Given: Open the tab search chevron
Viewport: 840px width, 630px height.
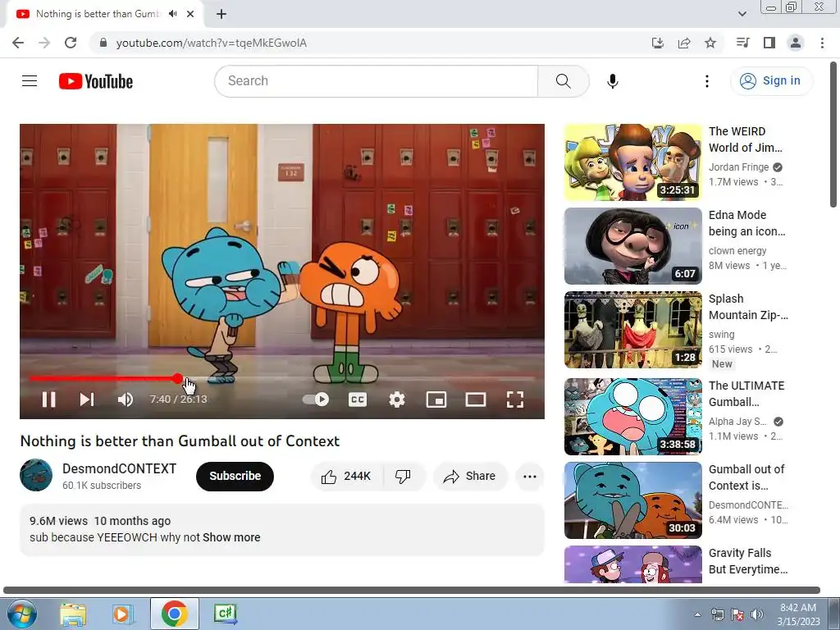Looking at the screenshot, I should tap(742, 14).
